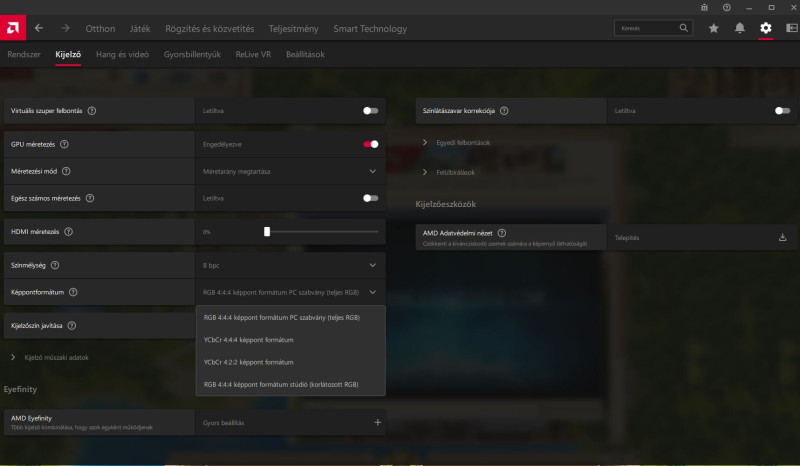Switch to ReLive VR tab
Screen dimensions: 800x466
(253, 54)
